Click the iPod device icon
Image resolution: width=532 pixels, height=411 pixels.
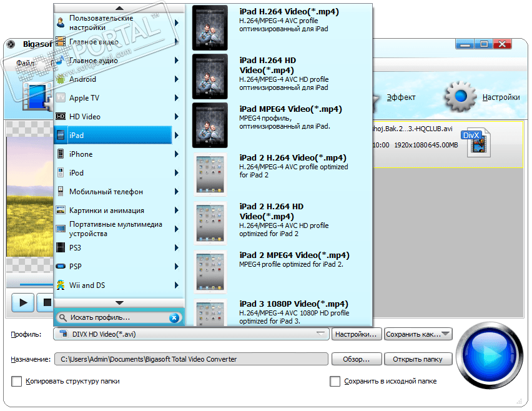coord(61,172)
